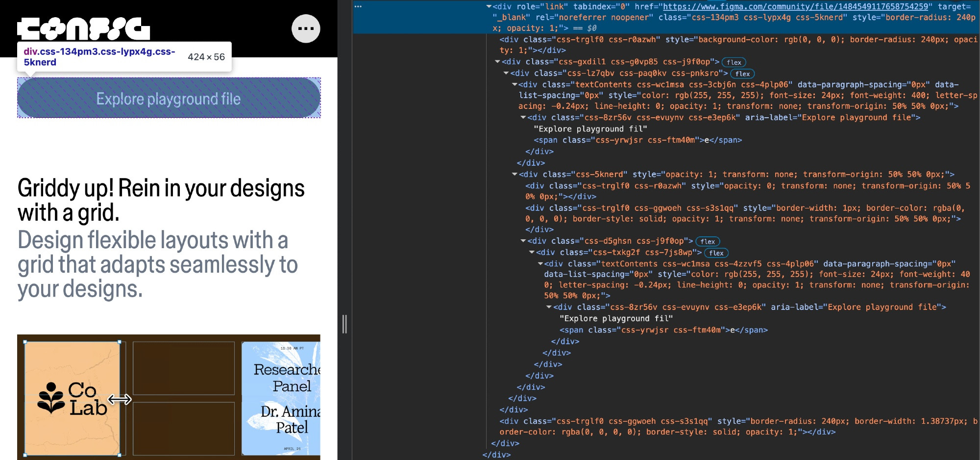Click the Researcher Panel thumbnail card
Image resolution: width=980 pixels, height=460 pixels.
(281, 398)
